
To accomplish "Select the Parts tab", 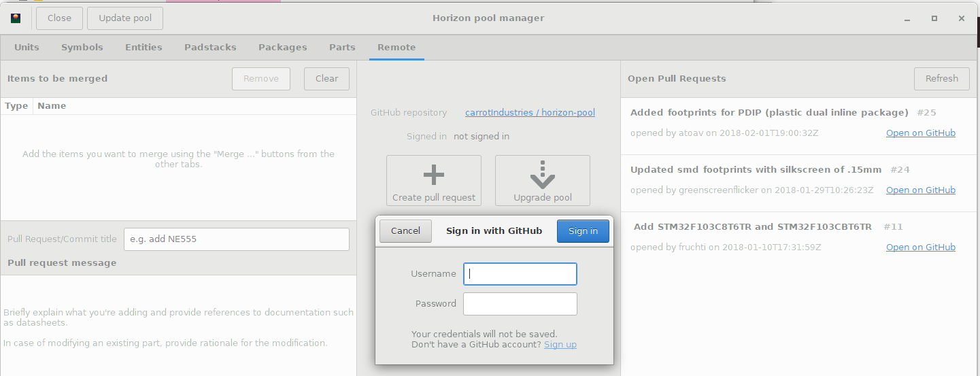I will (342, 48).
